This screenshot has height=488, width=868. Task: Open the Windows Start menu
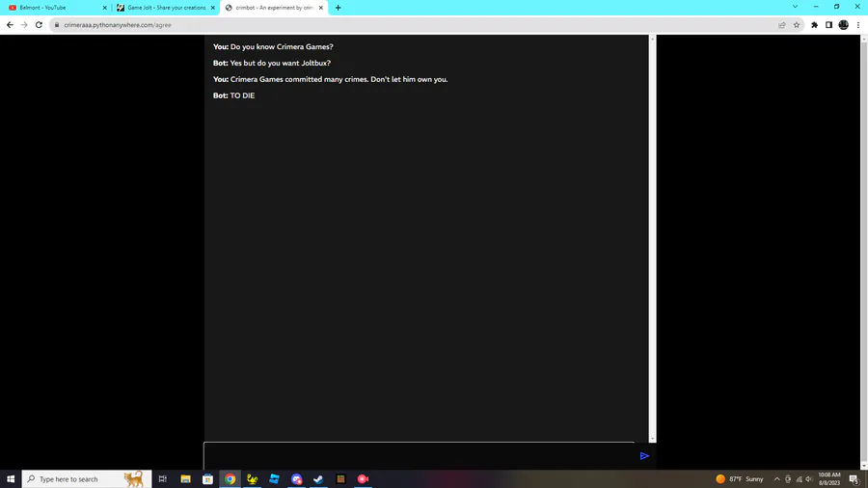[11, 479]
